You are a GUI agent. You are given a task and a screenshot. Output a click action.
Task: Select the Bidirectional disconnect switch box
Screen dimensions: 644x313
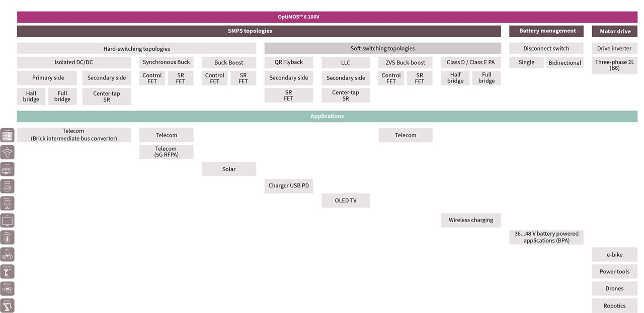pyautogui.click(x=565, y=63)
